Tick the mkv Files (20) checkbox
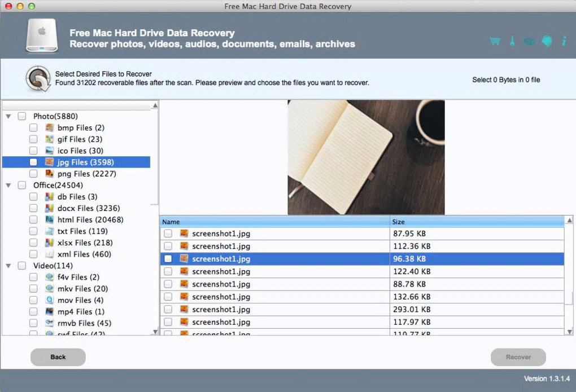Viewport: 576px width, 392px height. click(33, 288)
